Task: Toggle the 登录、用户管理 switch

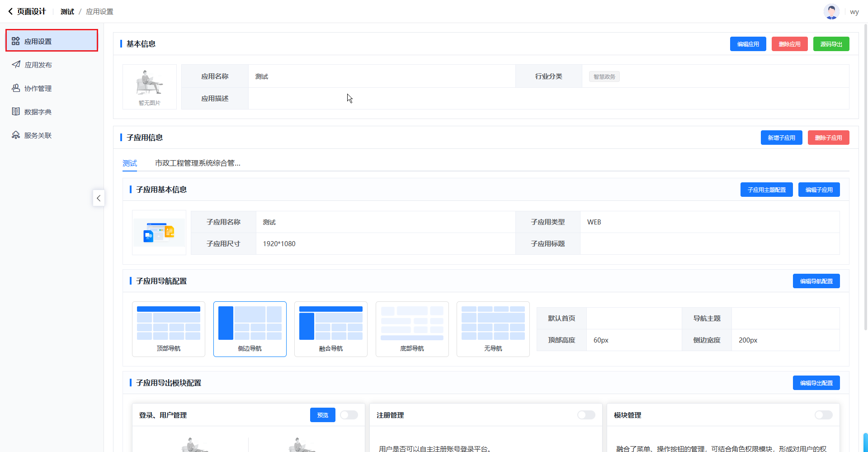Action: (x=349, y=415)
